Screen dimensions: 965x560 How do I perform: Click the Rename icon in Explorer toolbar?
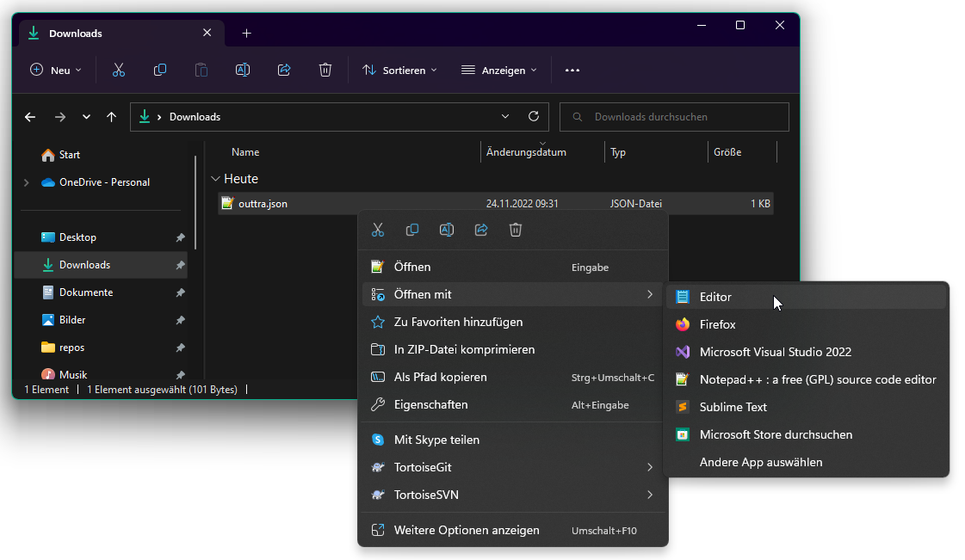tap(243, 70)
